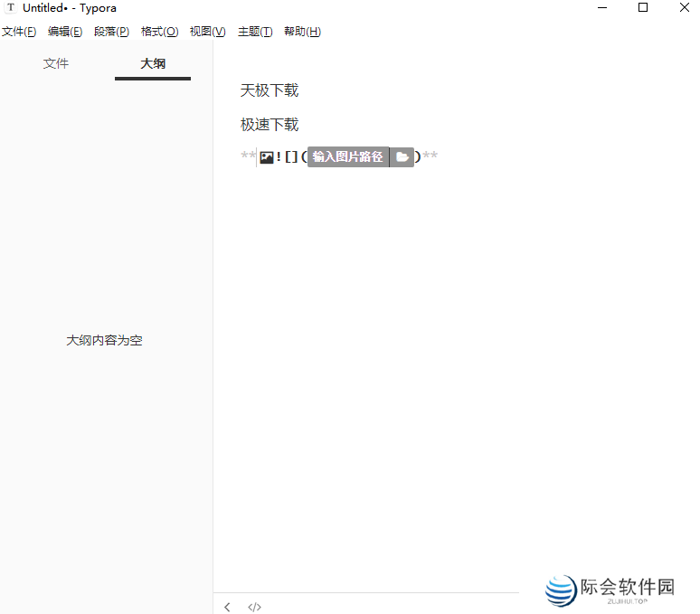Open the 格式(O) menu

[x=159, y=32]
